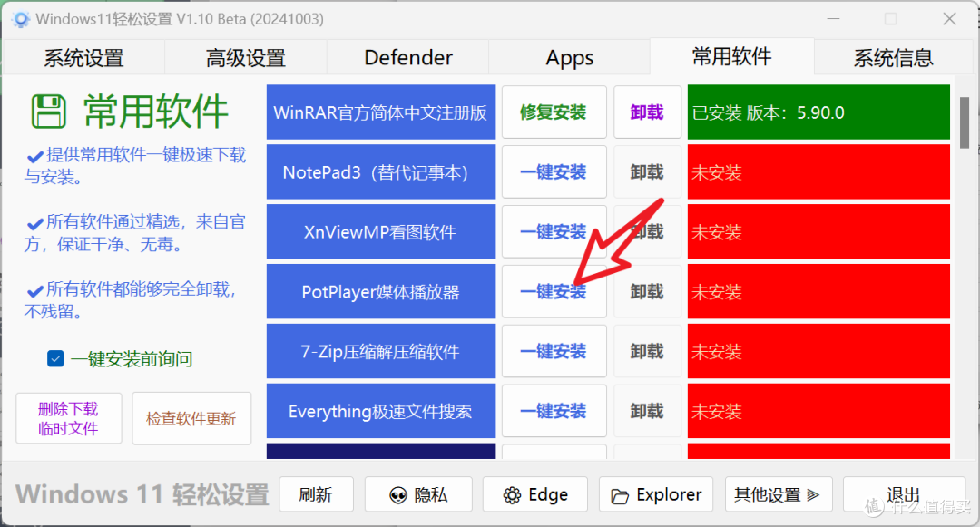Click 一键安装 for Everything

pos(554,412)
